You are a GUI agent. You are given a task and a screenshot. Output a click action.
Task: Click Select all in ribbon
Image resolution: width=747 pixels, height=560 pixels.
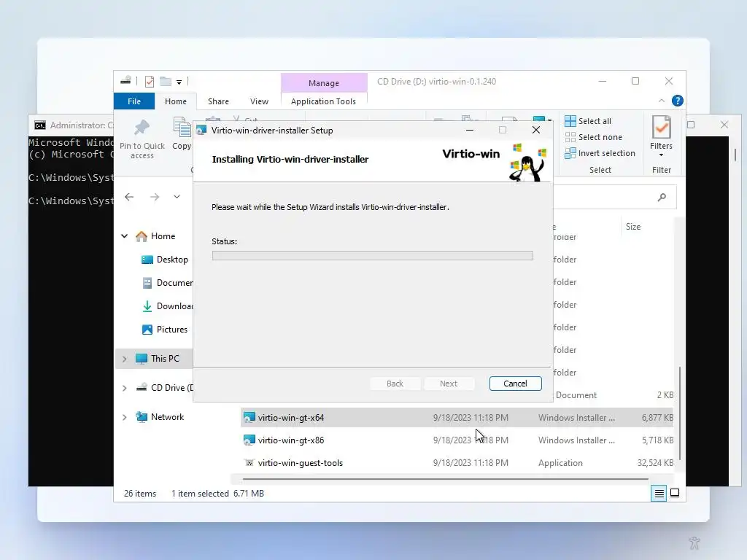click(588, 121)
